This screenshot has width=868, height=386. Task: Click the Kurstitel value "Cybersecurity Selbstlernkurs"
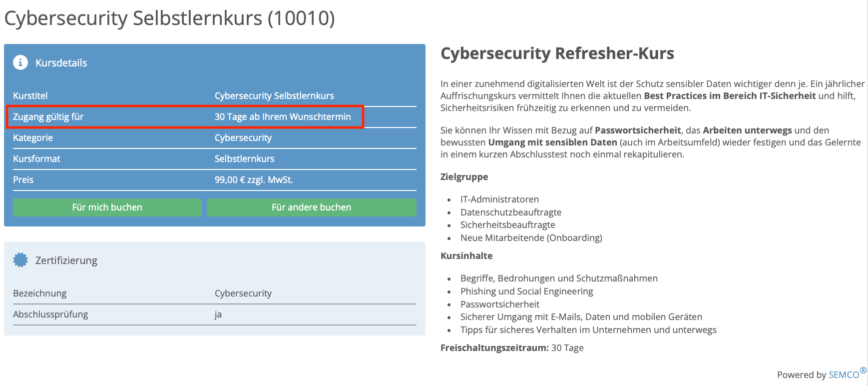[274, 95]
